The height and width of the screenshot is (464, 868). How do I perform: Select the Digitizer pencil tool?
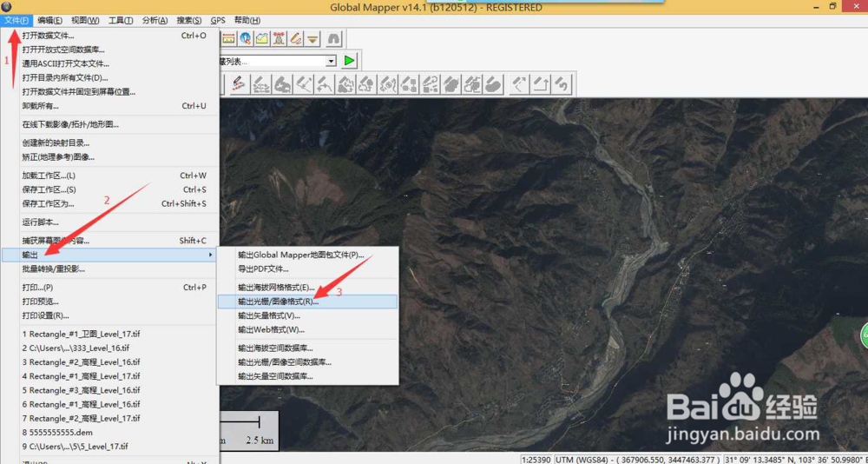point(296,38)
